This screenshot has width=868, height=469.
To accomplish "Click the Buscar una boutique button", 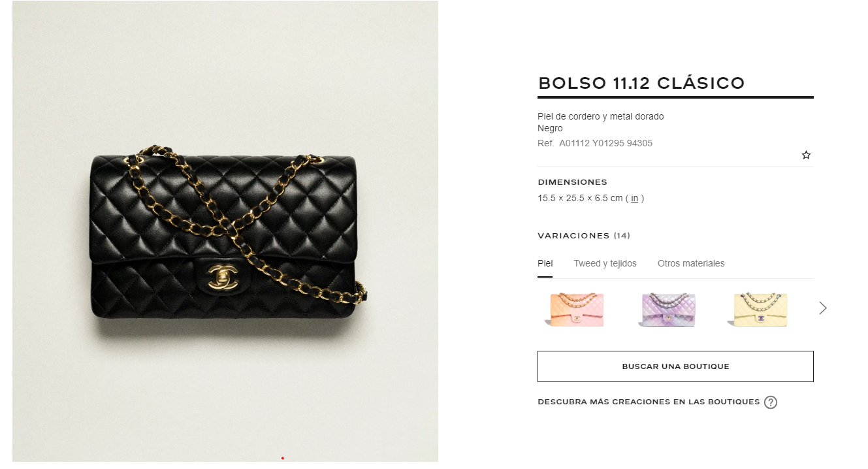I will 675,366.
